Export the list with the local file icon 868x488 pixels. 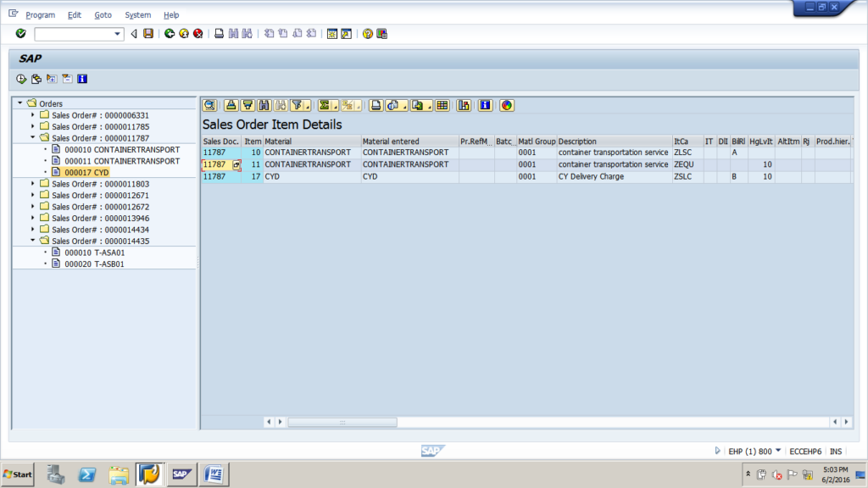pos(417,105)
